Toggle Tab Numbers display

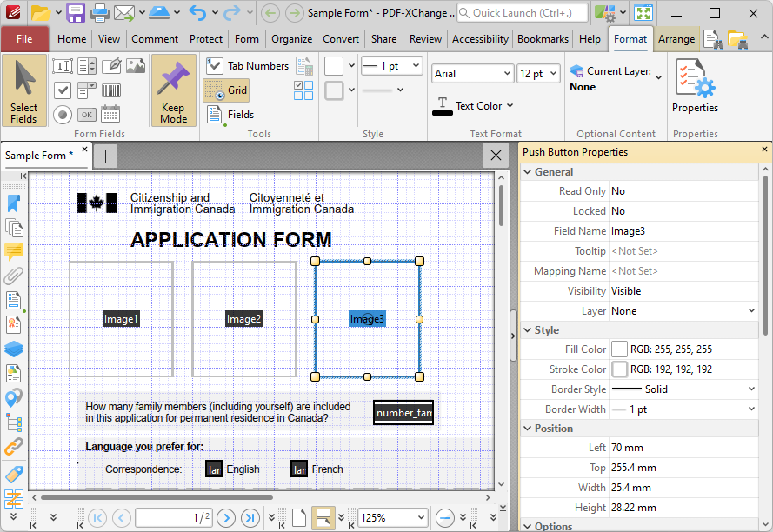248,65
